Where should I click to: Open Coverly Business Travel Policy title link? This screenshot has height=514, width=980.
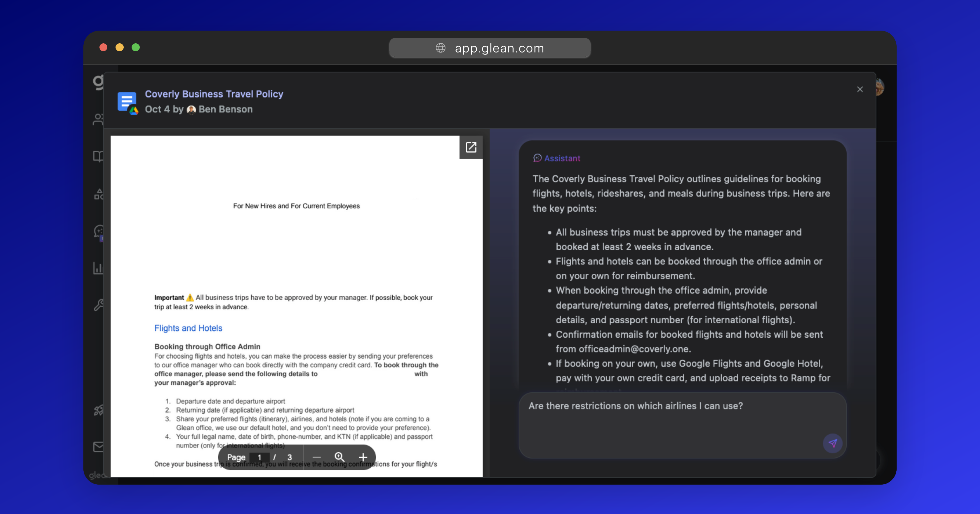[x=214, y=94]
